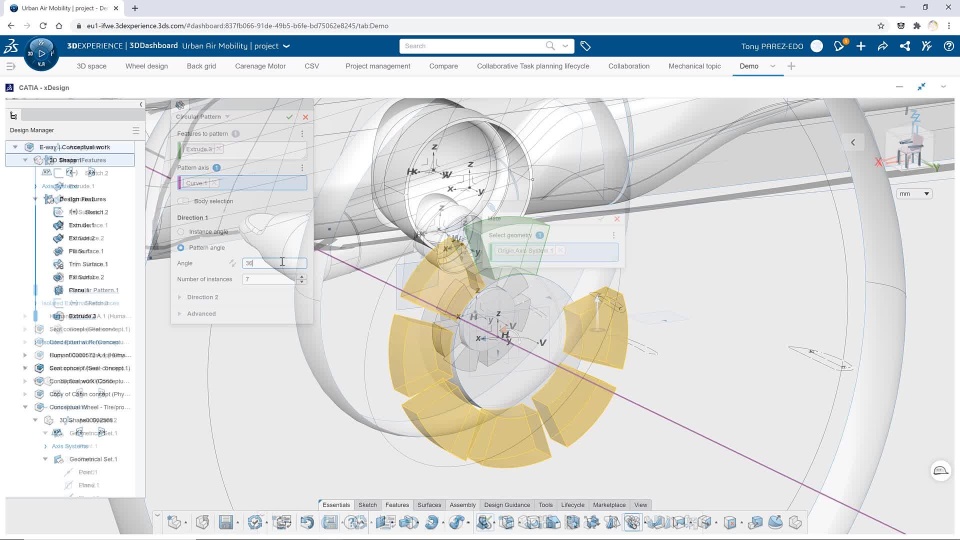
Task: Cancel Circular Pattern with red X
Action: (306, 117)
